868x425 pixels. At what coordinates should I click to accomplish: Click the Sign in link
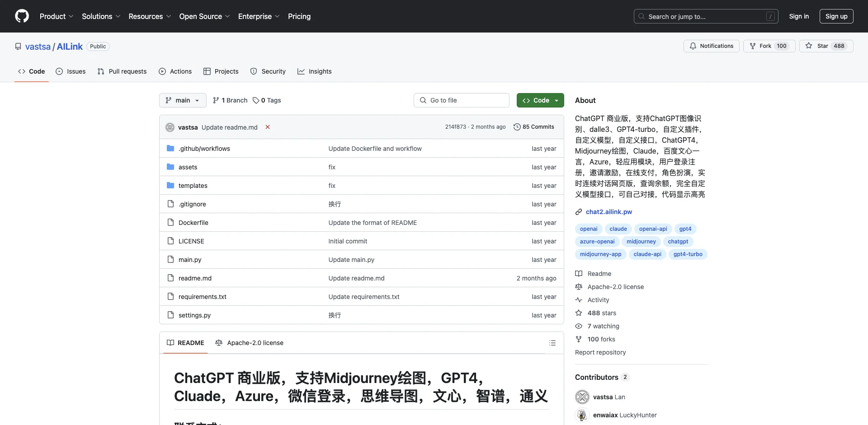(x=799, y=16)
